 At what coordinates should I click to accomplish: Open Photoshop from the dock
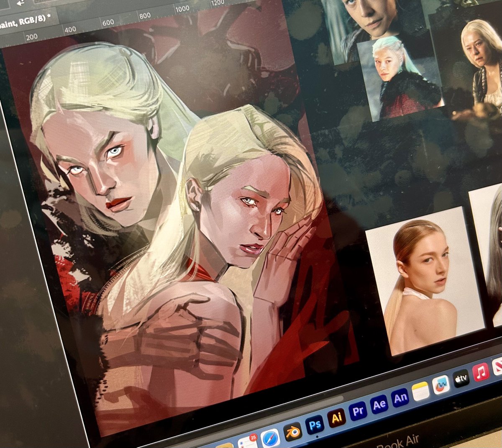coord(315,425)
